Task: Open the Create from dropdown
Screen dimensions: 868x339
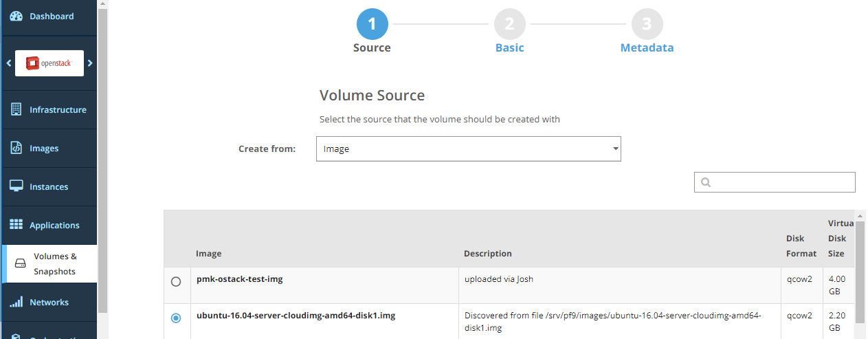Action: [x=468, y=149]
